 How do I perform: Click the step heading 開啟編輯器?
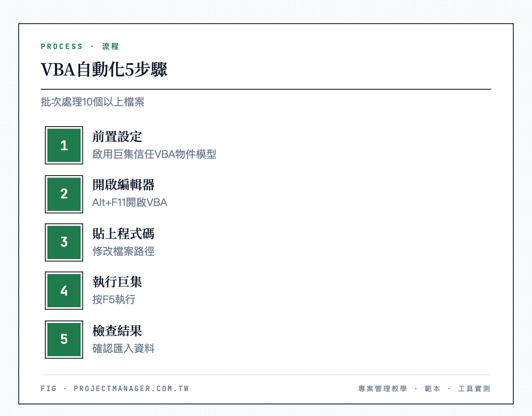pos(123,185)
